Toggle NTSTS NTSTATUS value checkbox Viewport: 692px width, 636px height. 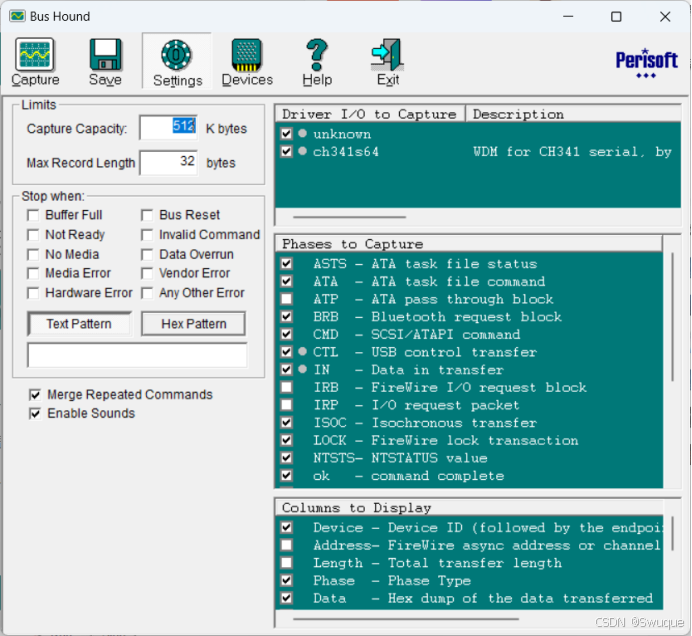(286, 458)
